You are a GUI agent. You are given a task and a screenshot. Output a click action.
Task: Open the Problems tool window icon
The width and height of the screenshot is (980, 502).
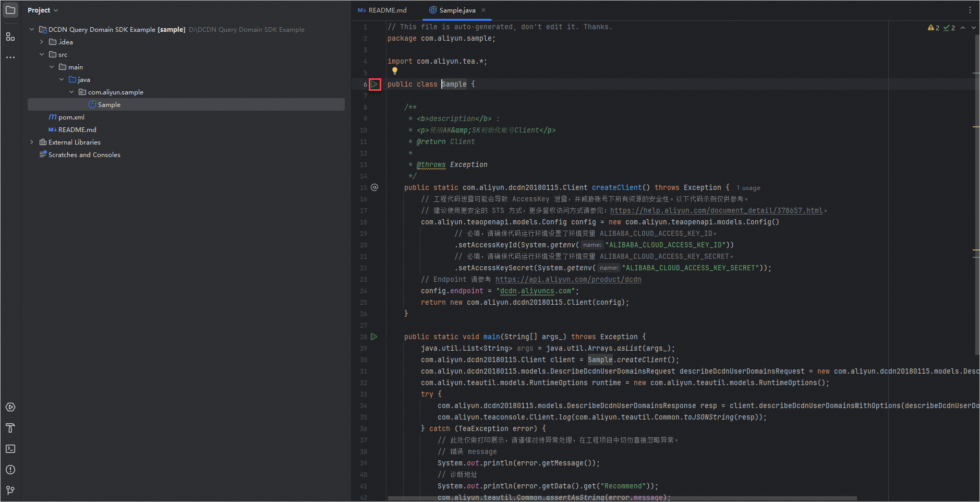click(x=10, y=470)
